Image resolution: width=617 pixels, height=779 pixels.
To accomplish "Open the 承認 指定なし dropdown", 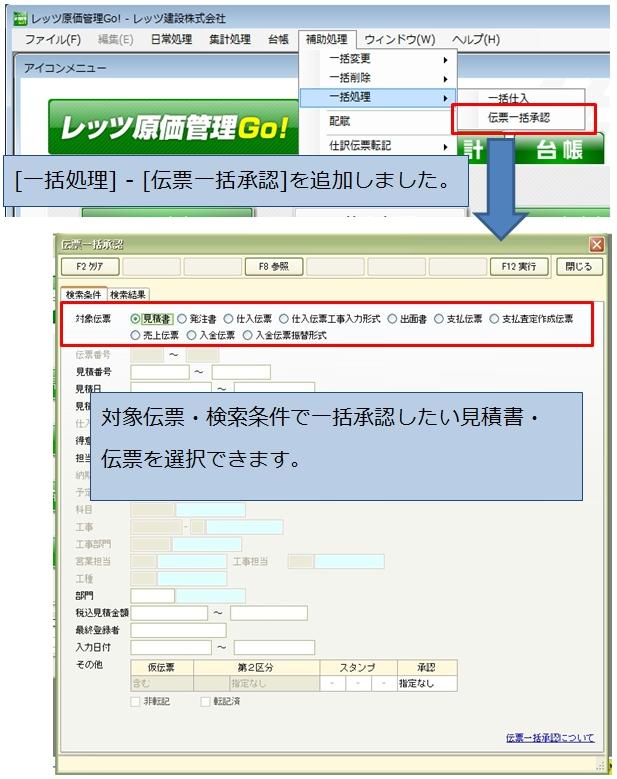I will [427, 684].
